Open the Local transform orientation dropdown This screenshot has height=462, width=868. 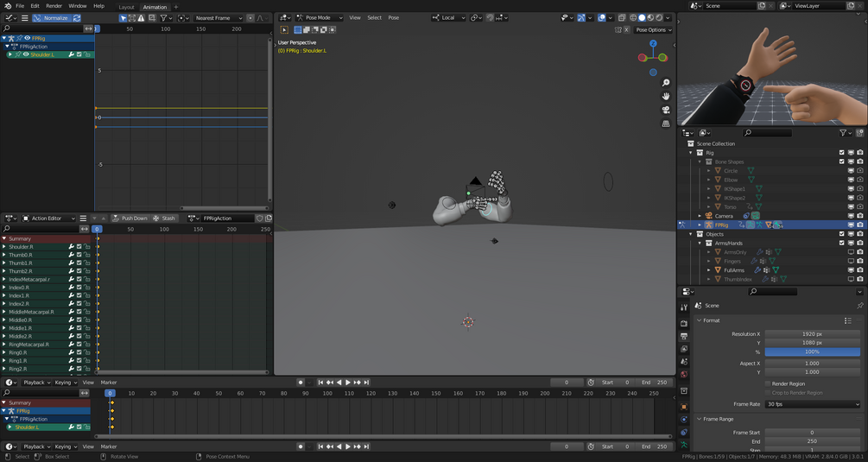pyautogui.click(x=449, y=18)
